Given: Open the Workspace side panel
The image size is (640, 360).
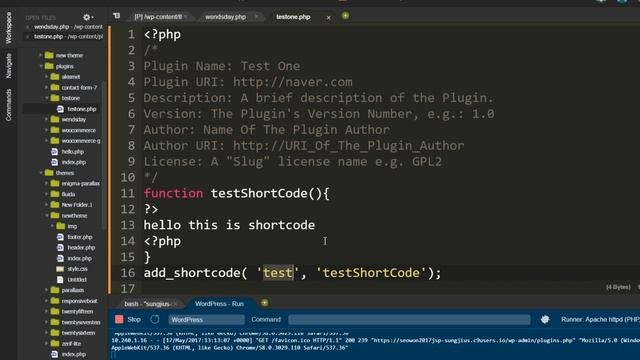Looking at the screenshot, I should pyautogui.click(x=9, y=28).
